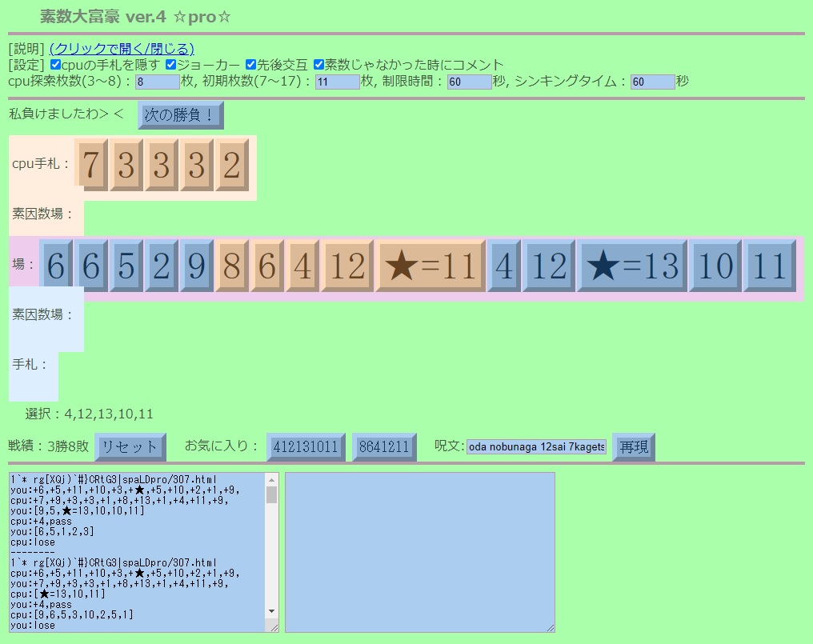This screenshot has width=813, height=644.
Task: Click the 制限時間 seconds input
Action: tap(469, 82)
